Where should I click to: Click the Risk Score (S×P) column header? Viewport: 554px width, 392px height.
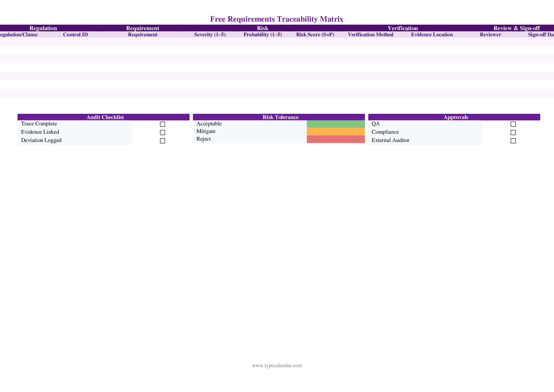(315, 35)
